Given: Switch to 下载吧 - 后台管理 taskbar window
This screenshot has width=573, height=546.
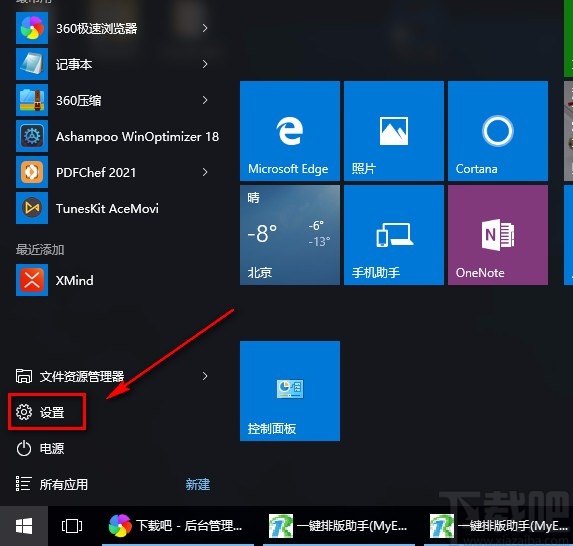Looking at the screenshot, I should [x=178, y=526].
